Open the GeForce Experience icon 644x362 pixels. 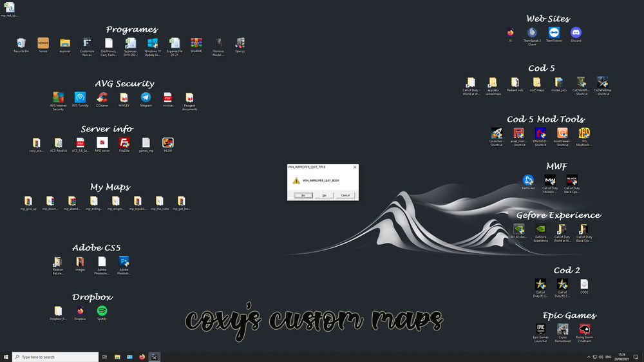pos(540,233)
